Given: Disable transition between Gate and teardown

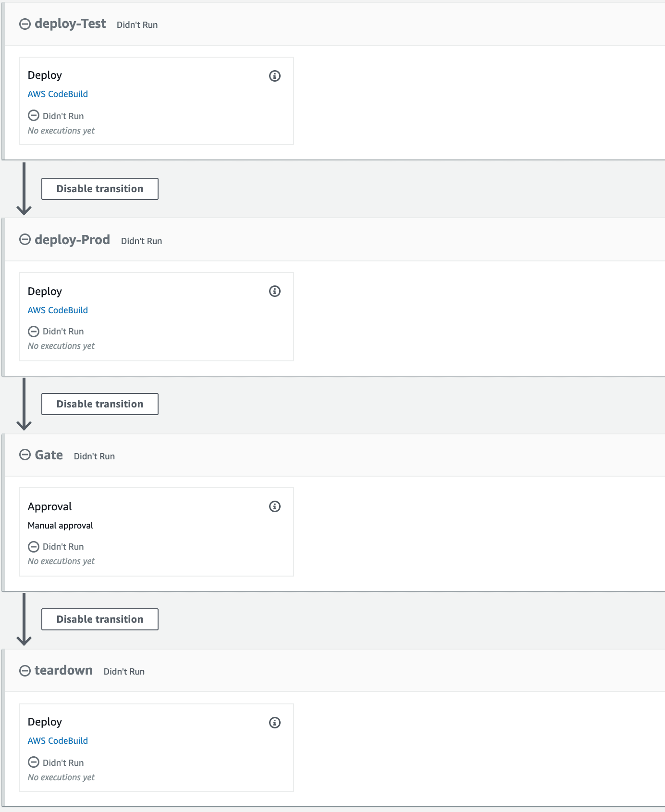Looking at the screenshot, I should click(x=100, y=619).
